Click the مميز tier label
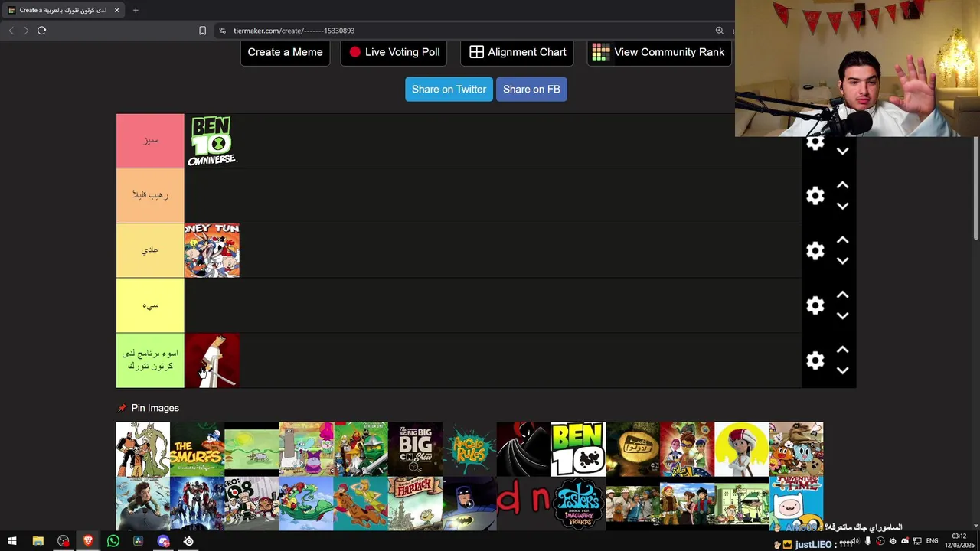The width and height of the screenshot is (980, 551). (x=150, y=141)
